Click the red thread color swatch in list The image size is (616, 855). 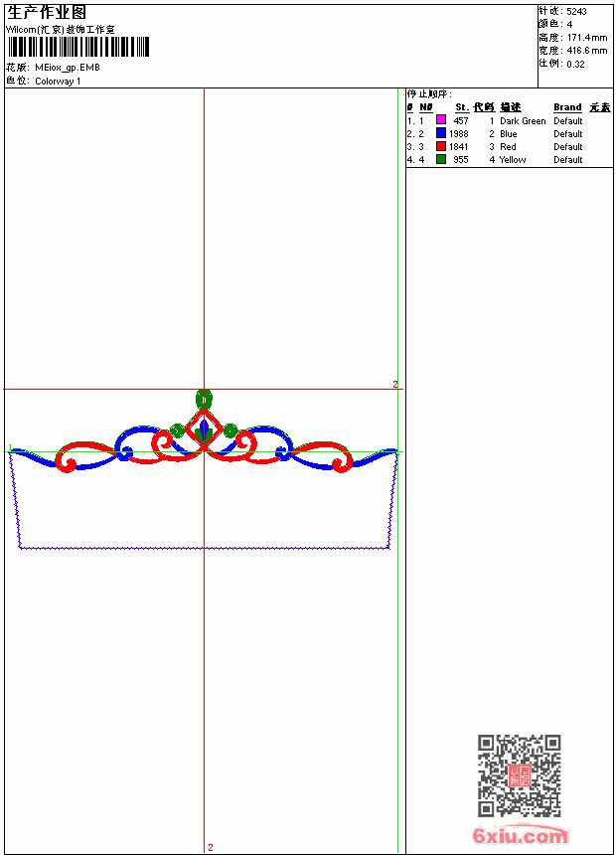click(441, 146)
